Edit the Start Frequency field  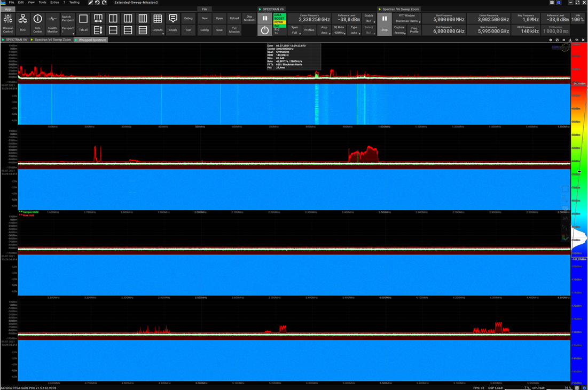click(444, 18)
